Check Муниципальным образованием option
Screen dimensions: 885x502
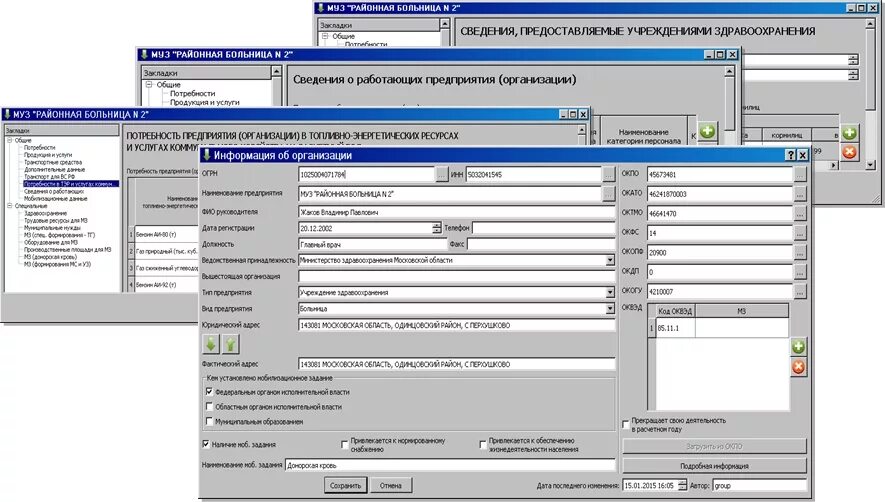[209, 421]
